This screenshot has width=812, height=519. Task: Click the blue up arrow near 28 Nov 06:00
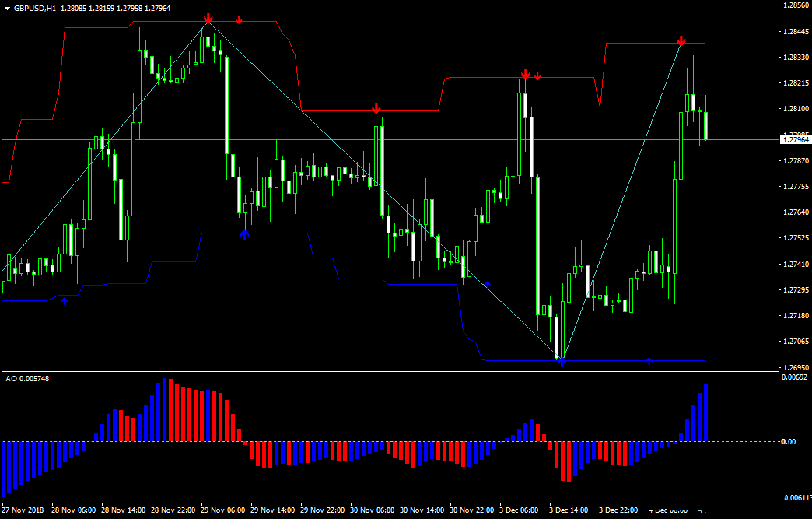[x=65, y=300]
